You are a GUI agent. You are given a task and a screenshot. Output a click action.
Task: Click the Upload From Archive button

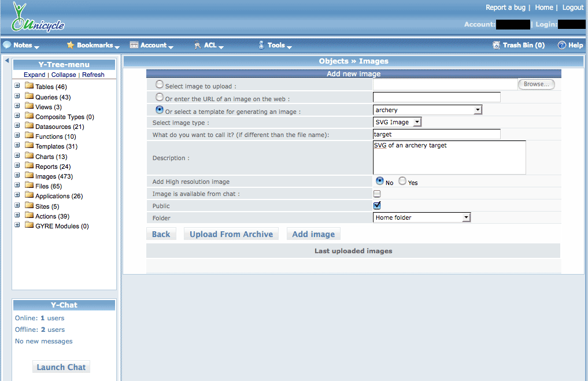[231, 234]
